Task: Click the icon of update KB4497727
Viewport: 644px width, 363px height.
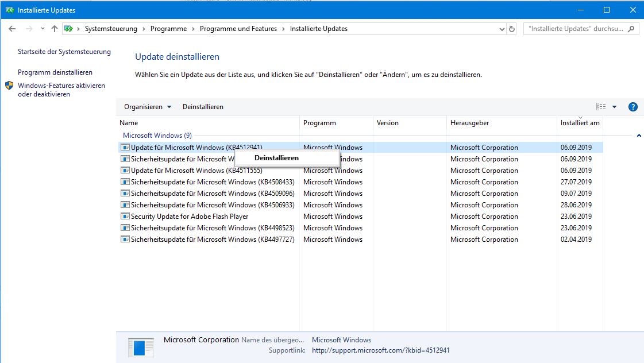Action: [x=125, y=239]
